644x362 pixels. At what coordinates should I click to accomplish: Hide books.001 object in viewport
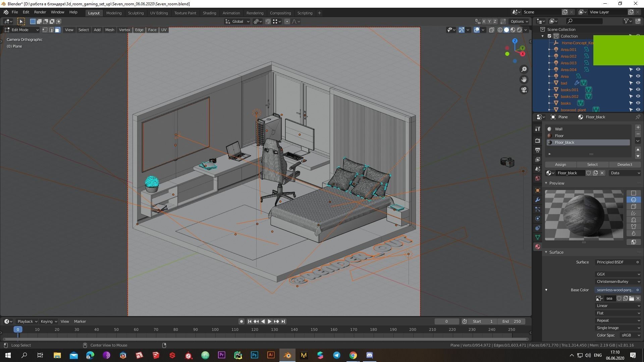[x=638, y=89]
